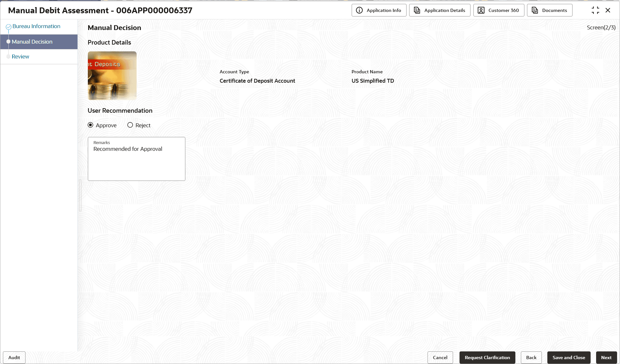Click the Review step bullet icon
The height and width of the screenshot is (364, 620).
[8, 57]
